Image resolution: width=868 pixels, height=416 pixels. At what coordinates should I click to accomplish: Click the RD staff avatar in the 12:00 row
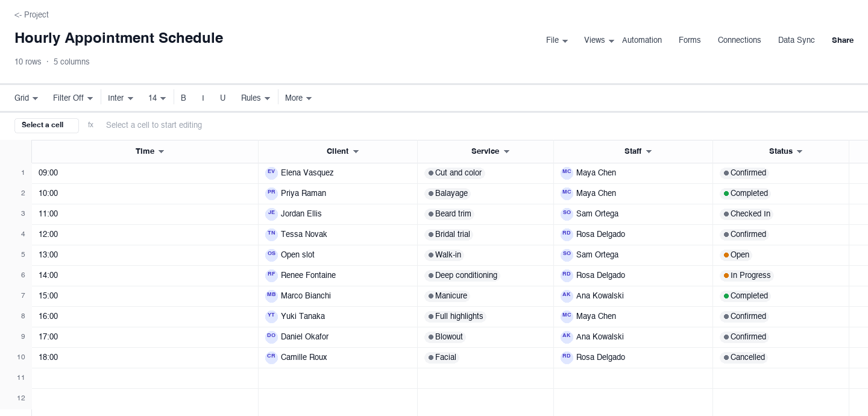[x=567, y=235]
